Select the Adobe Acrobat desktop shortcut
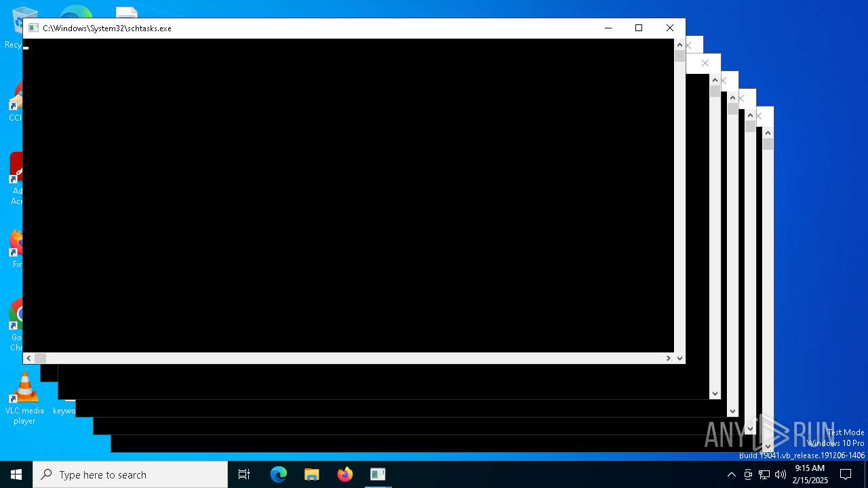This screenshot has height=488, width=868. click(x=15, y=178)
